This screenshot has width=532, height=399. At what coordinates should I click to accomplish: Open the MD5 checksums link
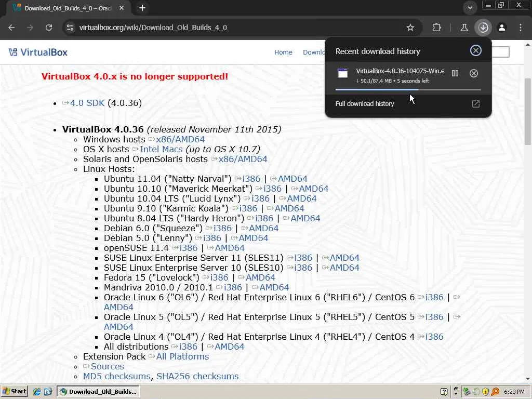click(117, 376)
